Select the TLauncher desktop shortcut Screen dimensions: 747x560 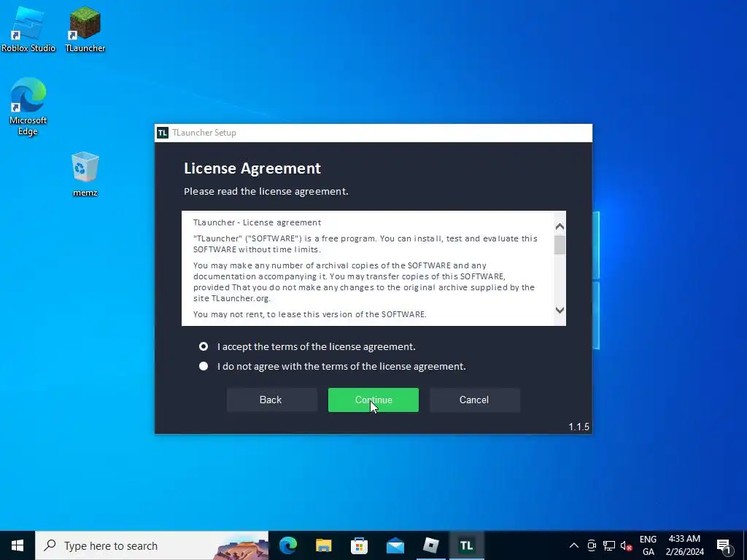pos(85,28)
